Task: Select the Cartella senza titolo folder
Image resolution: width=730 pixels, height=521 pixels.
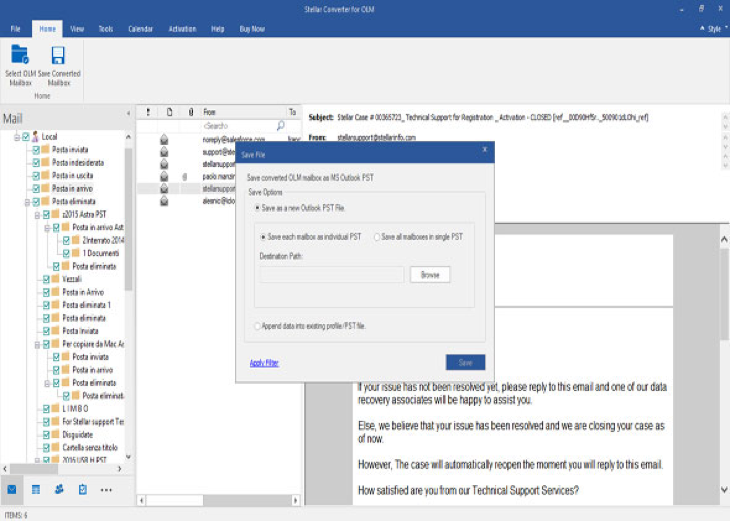Action: click(x=90, y=447)
